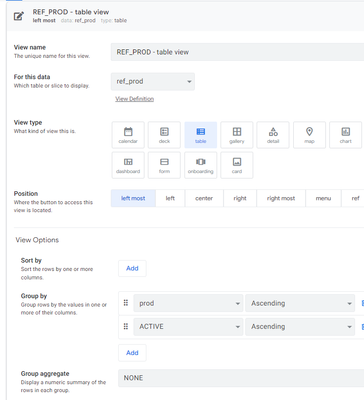Set position to left

[x=170, y=198]
